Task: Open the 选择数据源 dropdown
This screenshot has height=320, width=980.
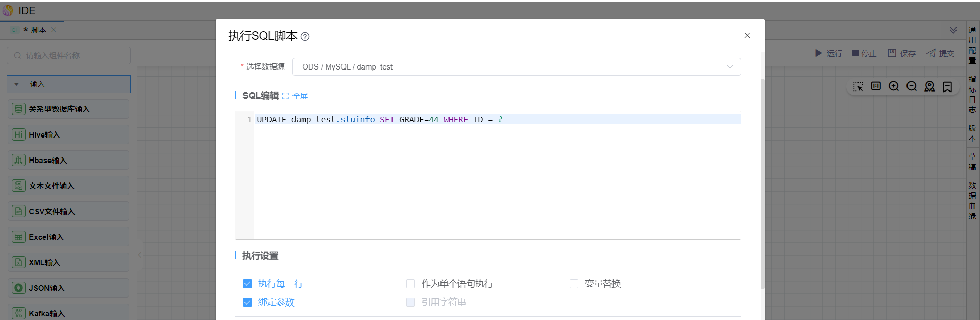Action: (x=516, y=67)
